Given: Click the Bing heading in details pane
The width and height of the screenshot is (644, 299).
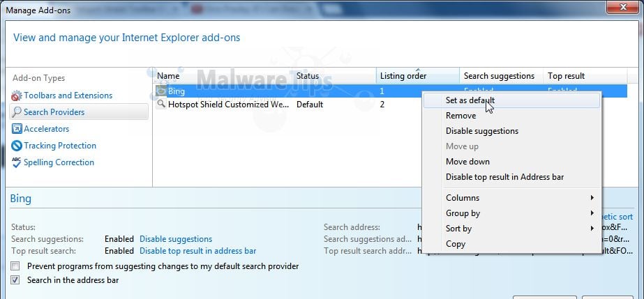Looking at the screenshot, I should 20,199.
